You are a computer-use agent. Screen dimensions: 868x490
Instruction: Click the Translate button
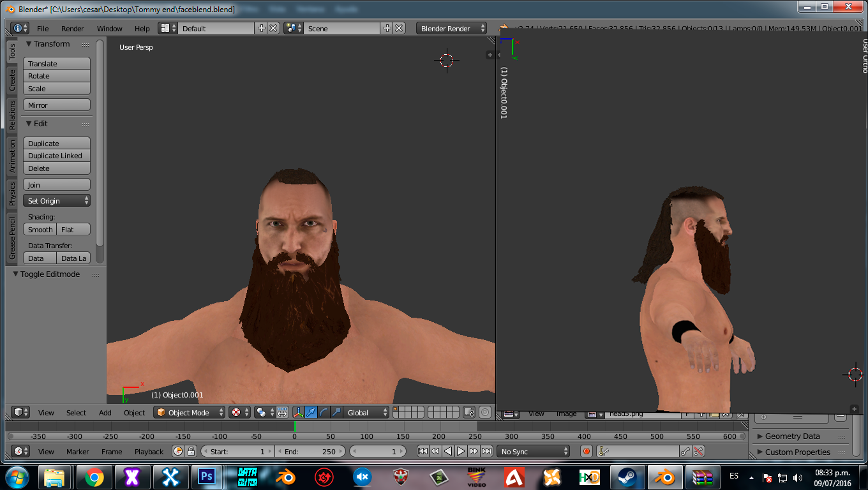point(57,64)
